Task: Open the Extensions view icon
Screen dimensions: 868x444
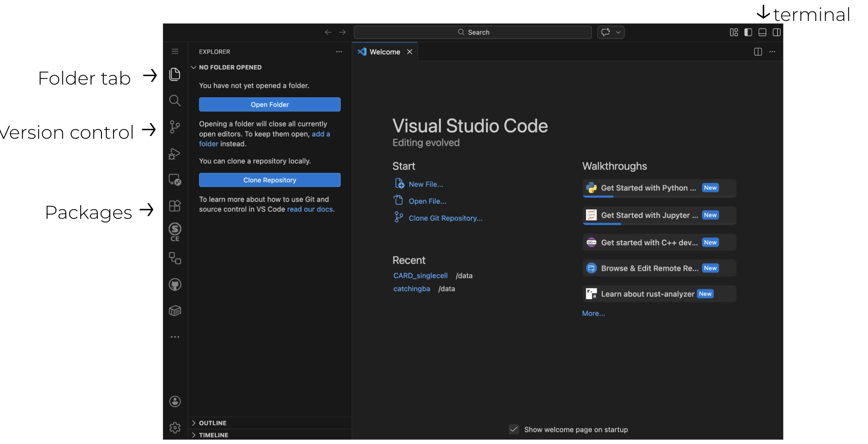Action: coord(175,206)
